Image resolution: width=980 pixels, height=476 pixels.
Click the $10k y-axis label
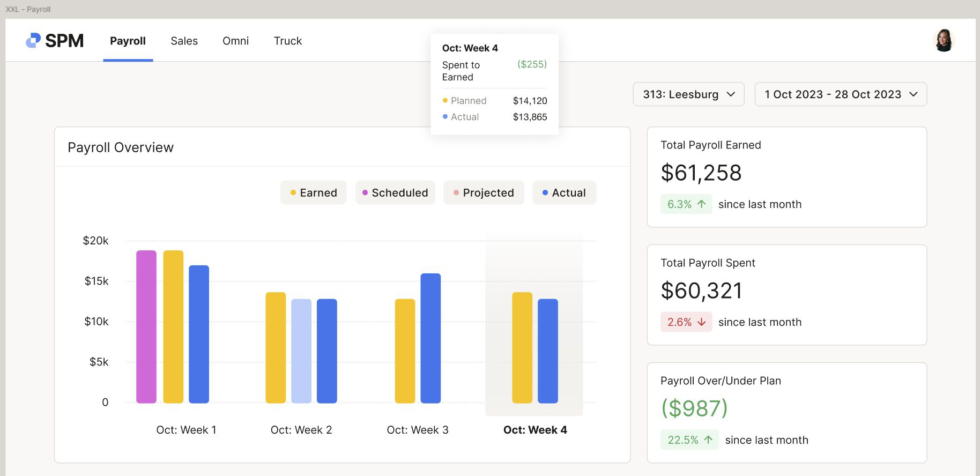(x=96, y=322)
